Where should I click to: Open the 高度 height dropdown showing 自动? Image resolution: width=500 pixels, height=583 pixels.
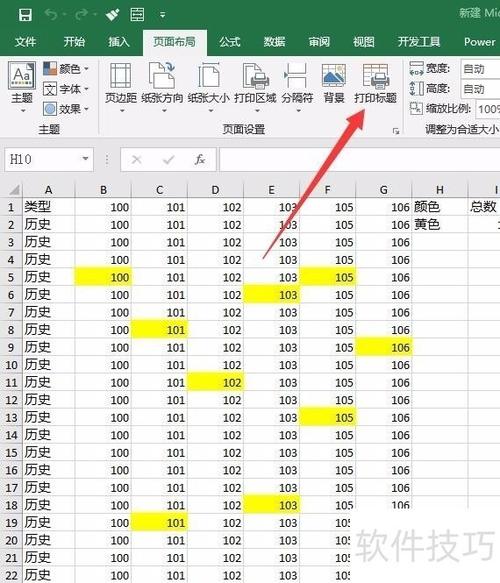[480, 89]
